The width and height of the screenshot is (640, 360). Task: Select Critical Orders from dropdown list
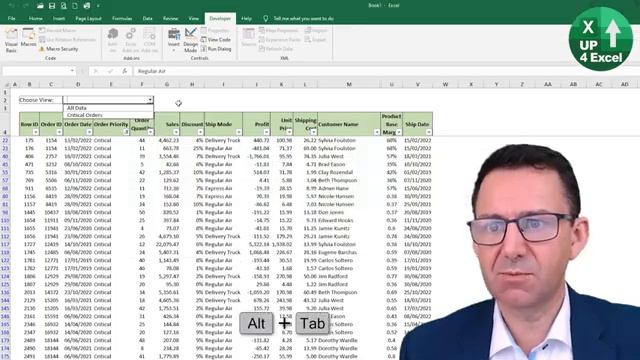pos(108,115)
